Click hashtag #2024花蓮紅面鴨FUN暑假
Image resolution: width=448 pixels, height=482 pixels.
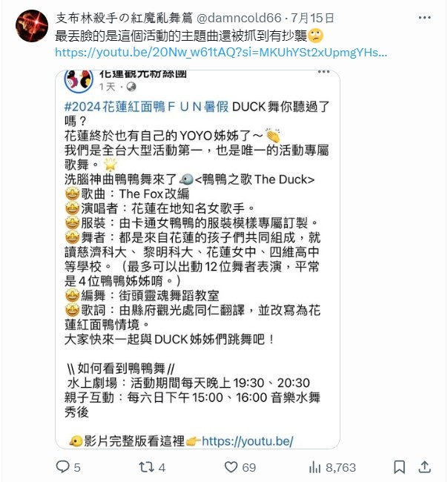pyautogui.click(x=146, y=107)
